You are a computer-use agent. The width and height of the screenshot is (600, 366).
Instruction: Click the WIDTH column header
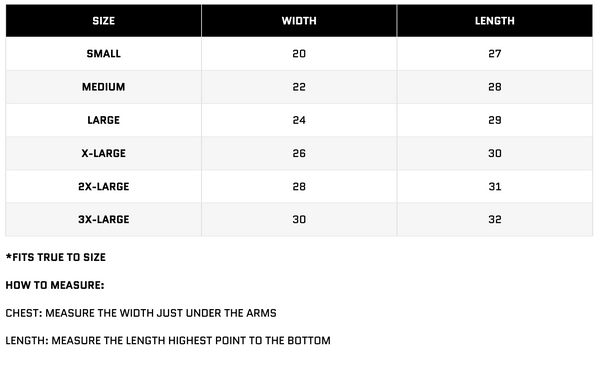click(x=299, y=21)
